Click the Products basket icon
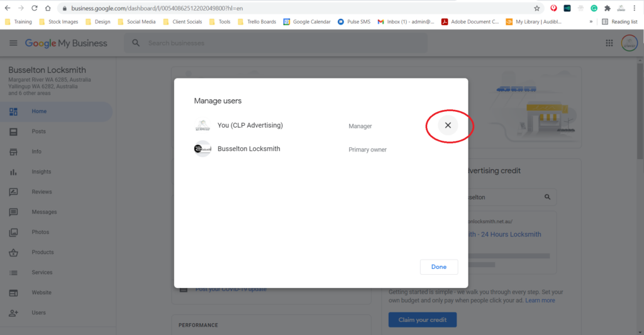Image resolution: width=644 pixels, height=335 pixels. tap(13, 252)
